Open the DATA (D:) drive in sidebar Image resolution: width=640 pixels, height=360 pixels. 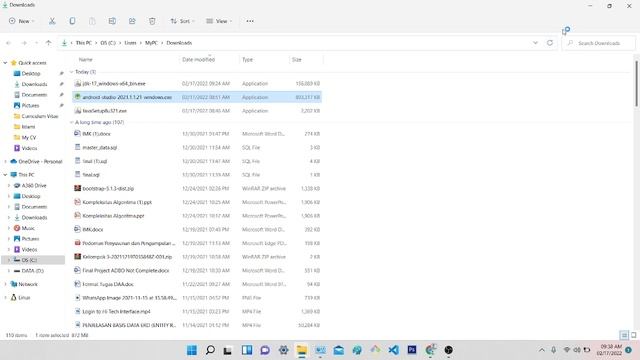pos(32,271)
